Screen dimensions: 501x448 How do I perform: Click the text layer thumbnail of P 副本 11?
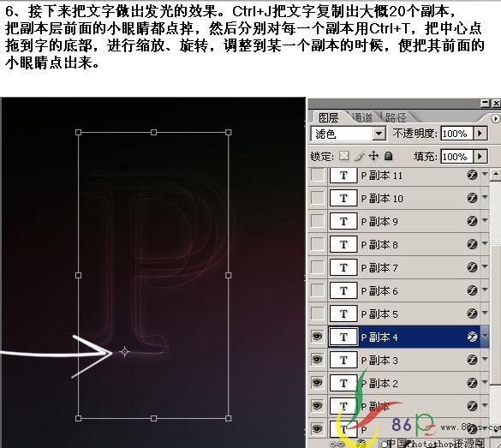343,175
